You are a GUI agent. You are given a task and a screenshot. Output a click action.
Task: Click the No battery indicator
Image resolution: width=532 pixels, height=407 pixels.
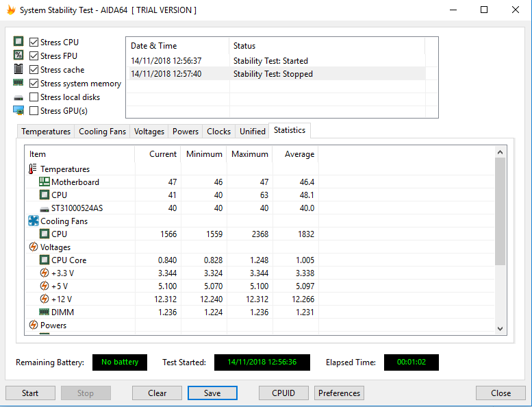(x=120, y=362)
